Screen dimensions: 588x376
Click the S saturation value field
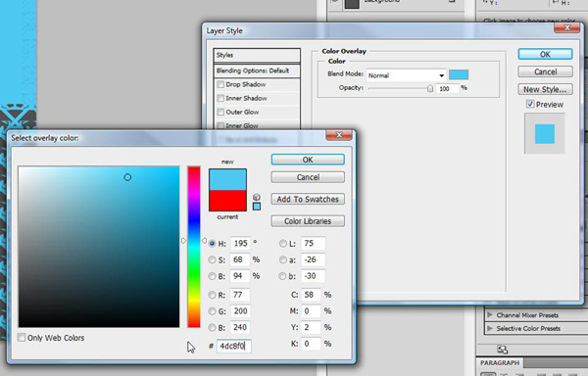point(240,259)
